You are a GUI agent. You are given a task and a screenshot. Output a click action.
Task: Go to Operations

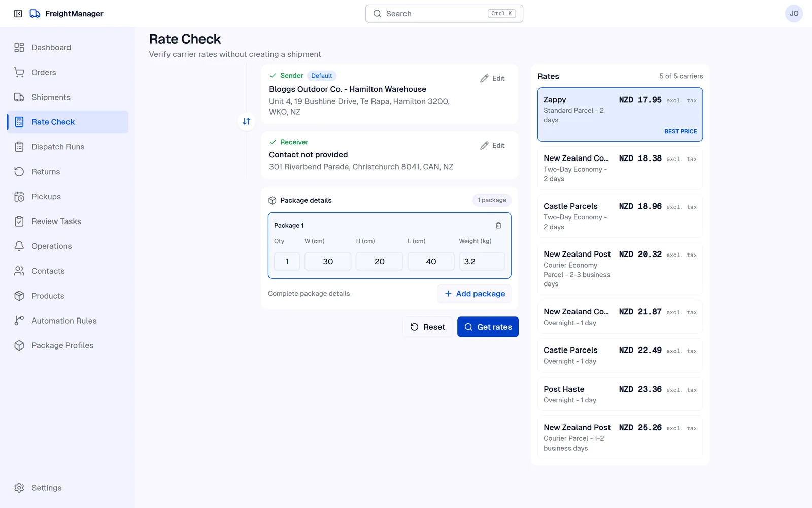(x=67, y=246)
